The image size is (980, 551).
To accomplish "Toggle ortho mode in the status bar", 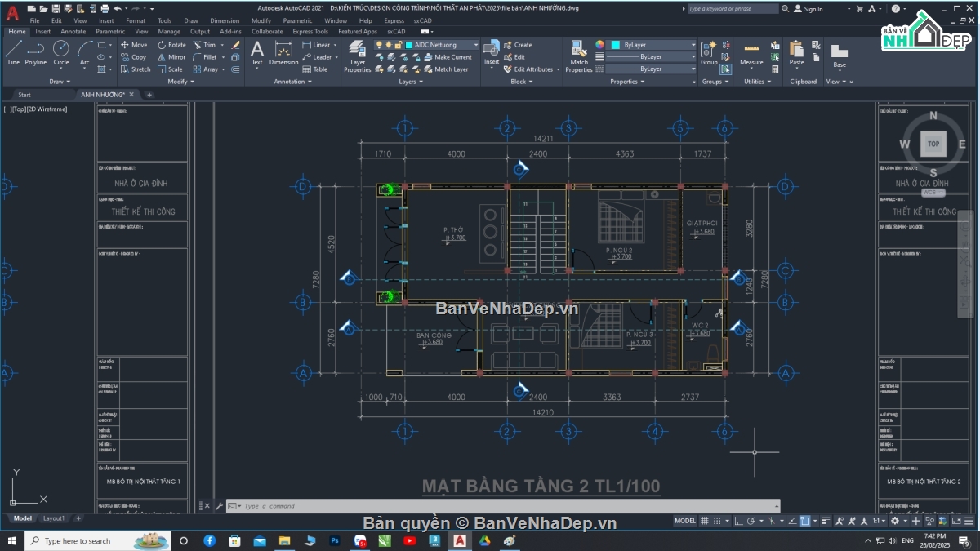I will click(x=737, y=521).
